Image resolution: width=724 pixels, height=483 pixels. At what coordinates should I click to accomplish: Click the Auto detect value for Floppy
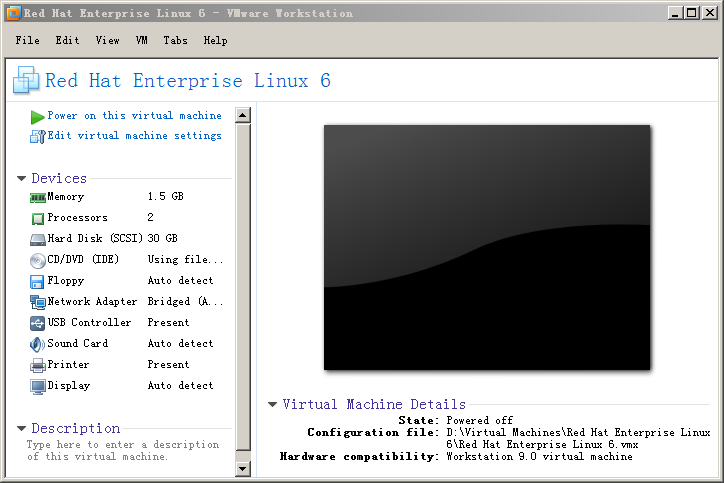[180, 281]
